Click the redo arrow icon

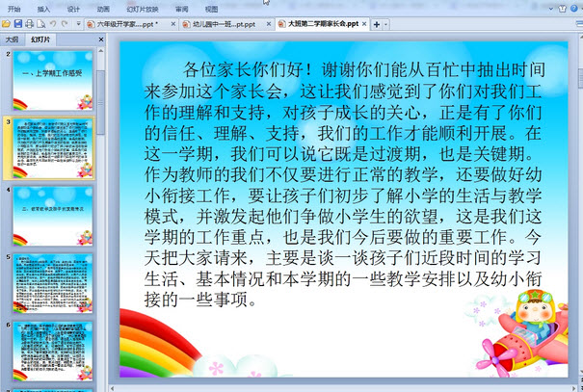(x=65, y=24)
